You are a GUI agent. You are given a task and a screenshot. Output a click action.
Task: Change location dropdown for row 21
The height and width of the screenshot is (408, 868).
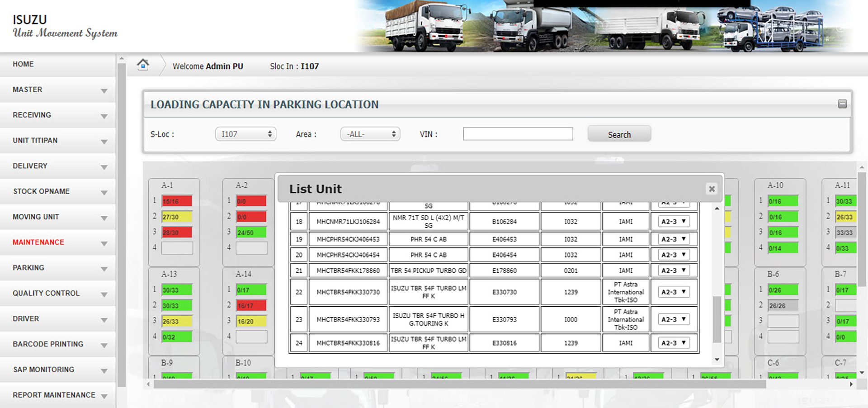674,270
